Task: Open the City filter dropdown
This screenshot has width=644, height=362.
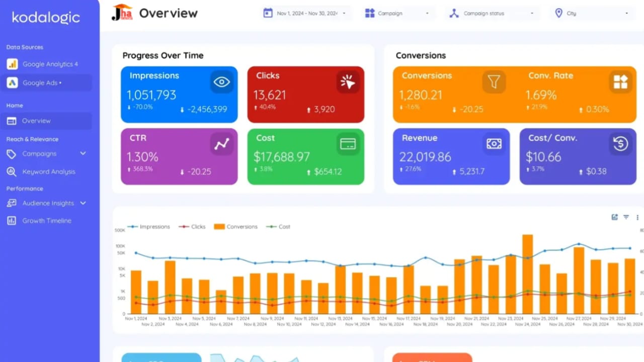Action: (x=591, y=13)
